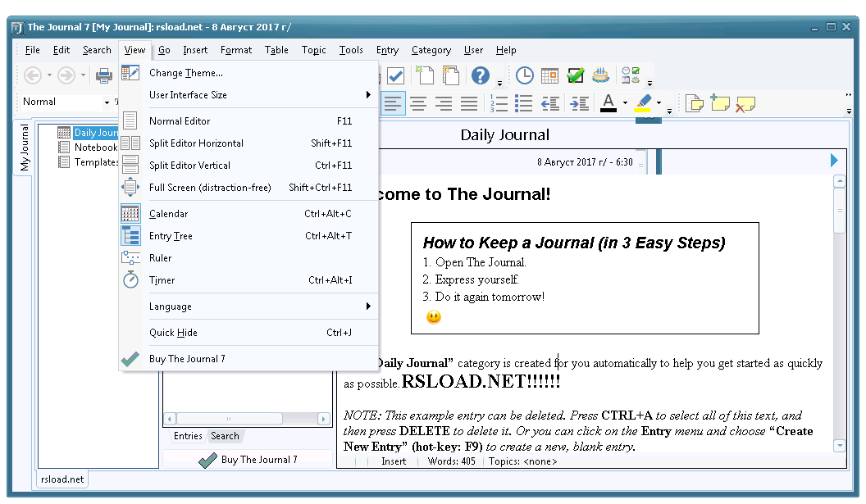
Task: Click the new entry page icon
Action: (x=424, y=75)
